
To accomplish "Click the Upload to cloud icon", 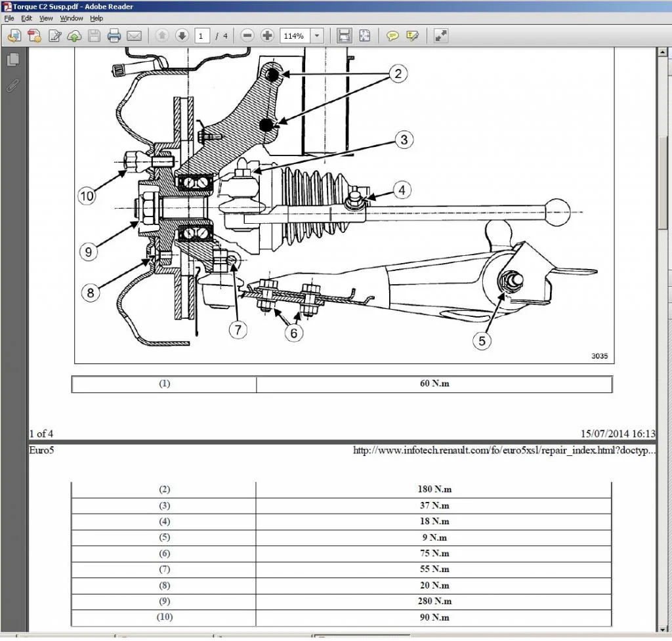I will [x=74, y=36].
